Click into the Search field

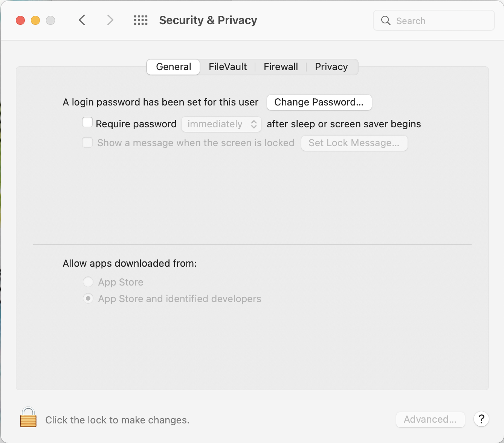[434, 20]
